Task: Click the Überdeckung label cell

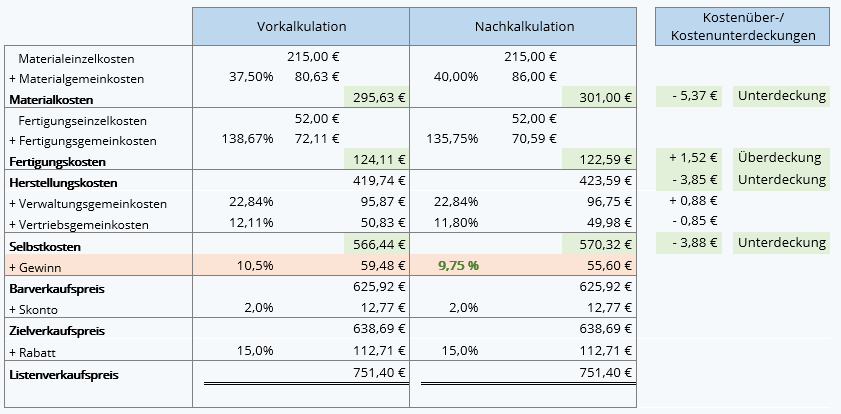Action: (x=780, y=158)
